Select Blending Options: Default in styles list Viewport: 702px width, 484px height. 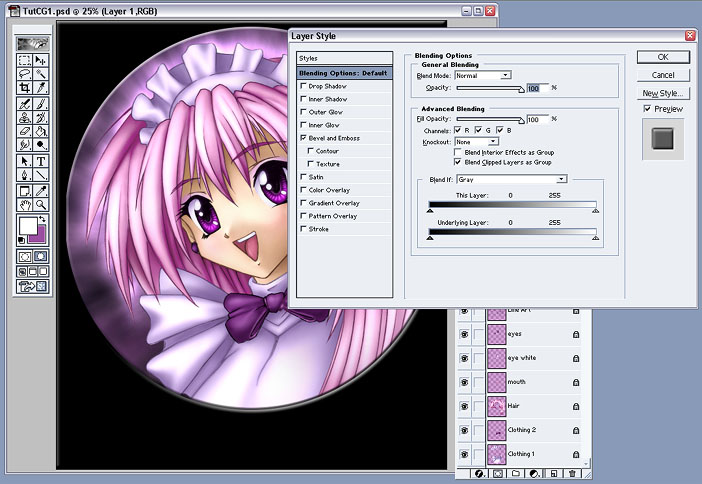coord(344,73)
